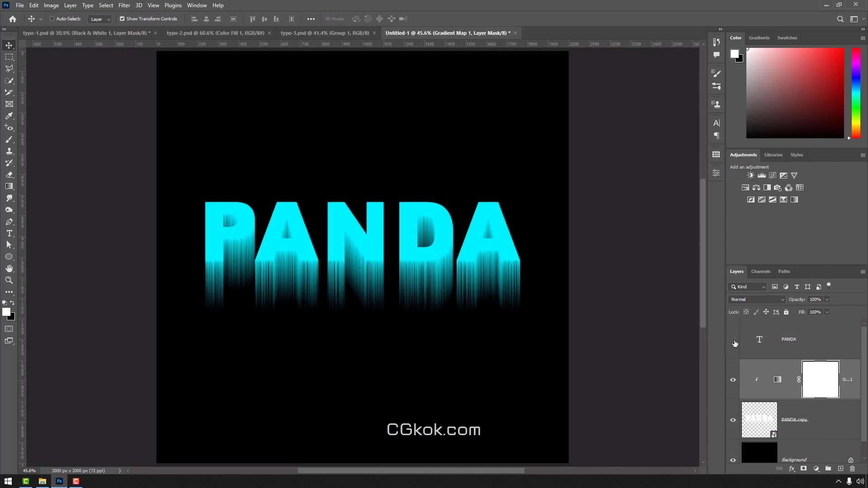Hide the PANDA copy layer
Screen dimensions: 868x488
[733, 420]
